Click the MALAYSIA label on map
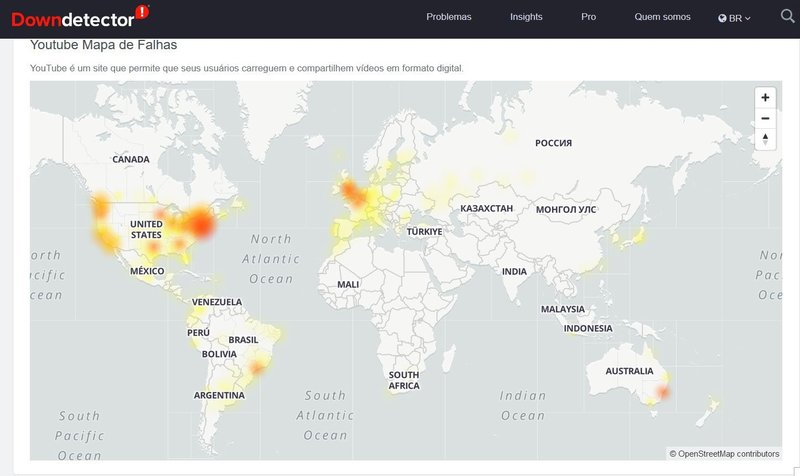 click(x=563, y=309)
